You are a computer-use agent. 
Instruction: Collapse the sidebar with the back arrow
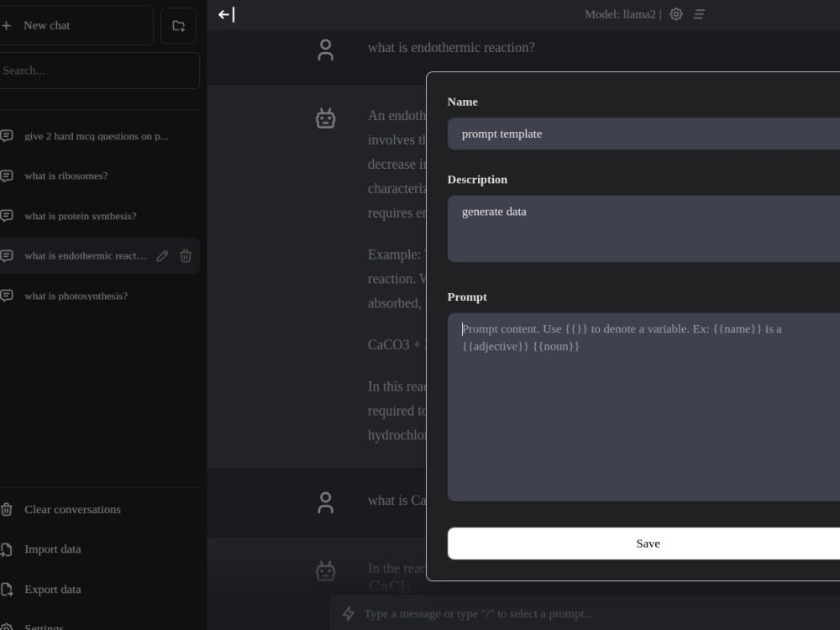(224, 14)
